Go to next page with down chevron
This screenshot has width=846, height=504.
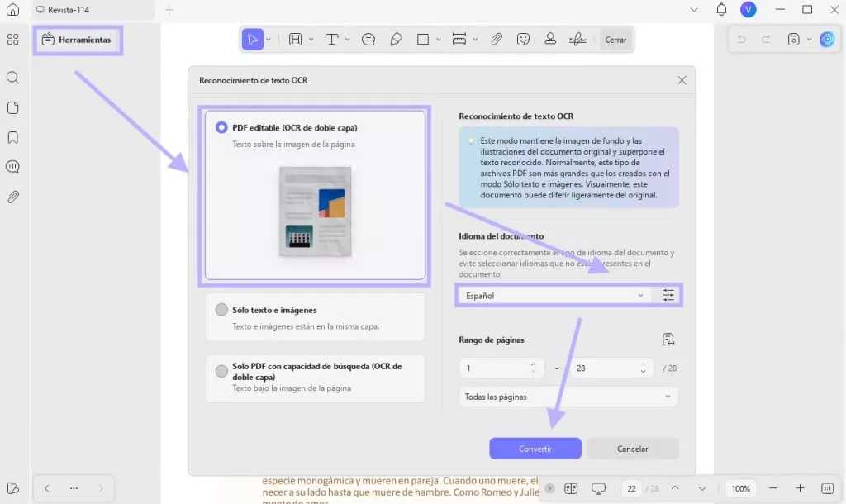702,488
